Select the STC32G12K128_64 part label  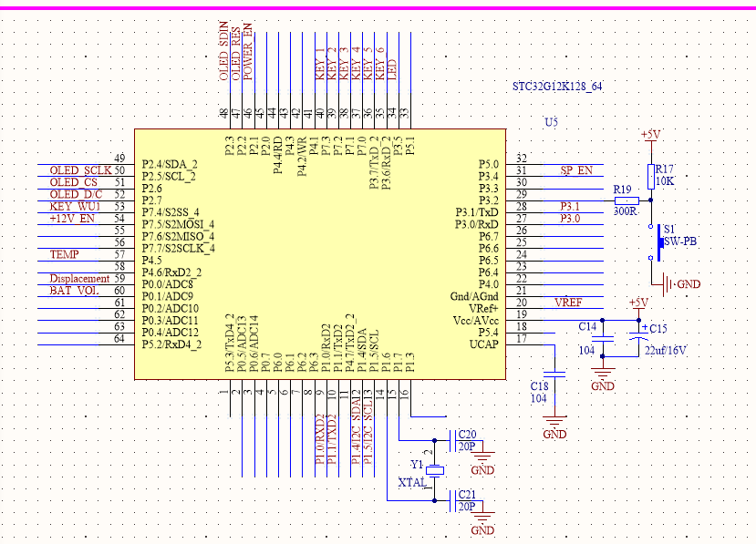[x=557, y=87]
